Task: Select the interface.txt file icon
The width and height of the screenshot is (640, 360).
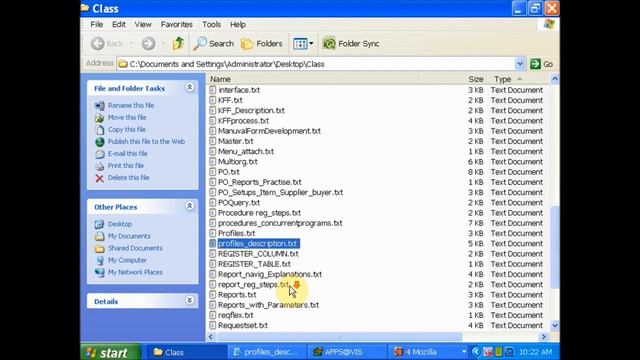Action: (x=213, y=90)
